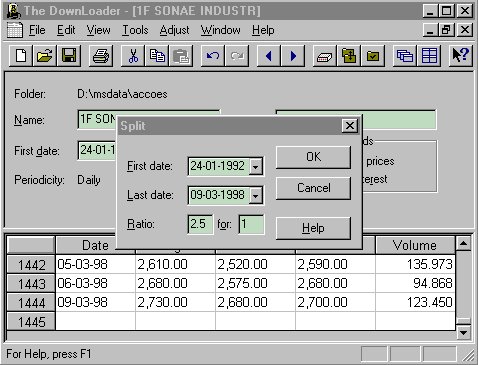Click the Ratio input field showing 2.5
The image size is (478, 365).
(200, 224)
